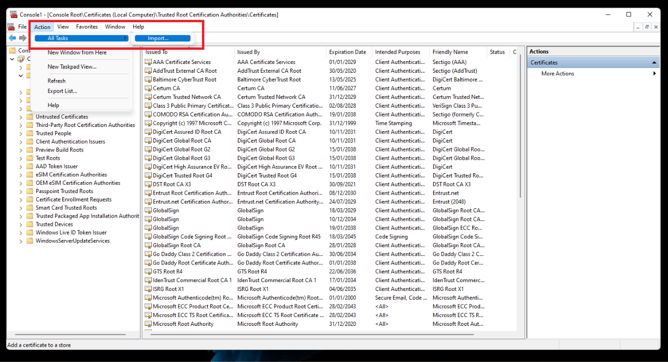Select Refresh in the Action menu
This screenshot has height=362, width=668.
point(56,80)
